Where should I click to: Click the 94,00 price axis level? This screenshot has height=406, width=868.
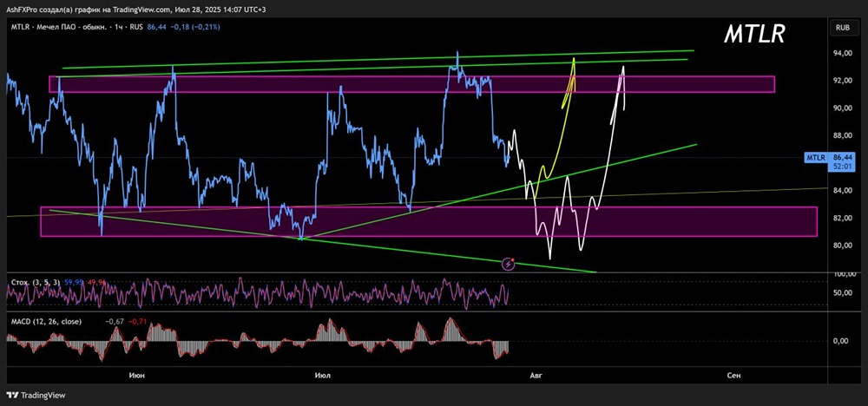[845, 53]
